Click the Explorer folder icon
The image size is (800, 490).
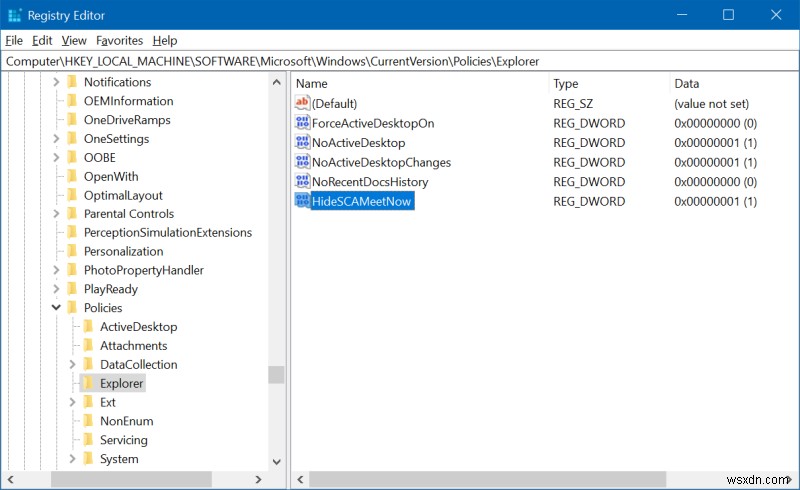click(88, 383)
